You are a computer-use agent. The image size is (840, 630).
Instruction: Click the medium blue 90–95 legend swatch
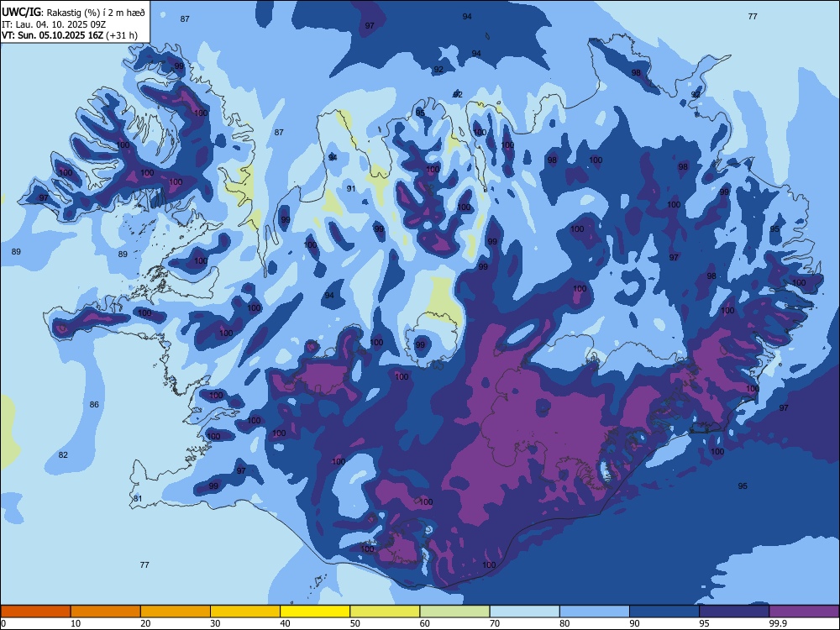[x=664, y=612]
